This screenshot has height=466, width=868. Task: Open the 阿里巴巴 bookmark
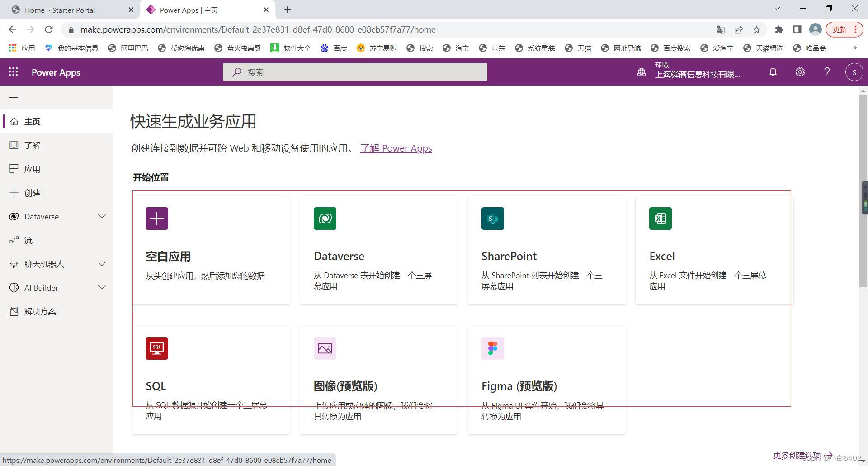pos(128,48)
